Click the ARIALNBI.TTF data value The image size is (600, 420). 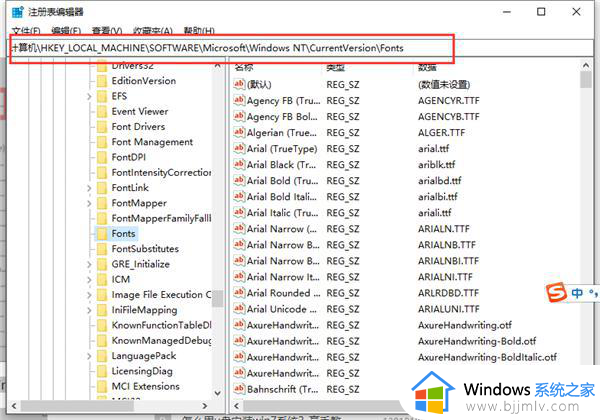click(x=448, y=261)
